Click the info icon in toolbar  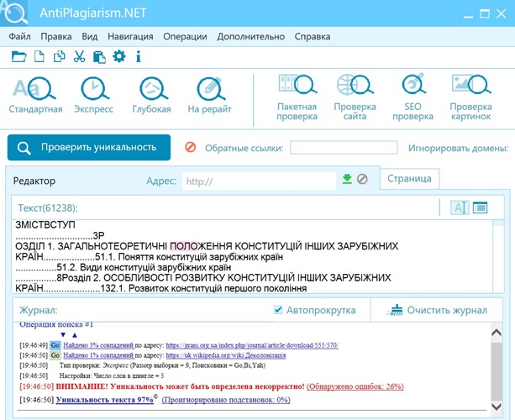tap(139, 56)
